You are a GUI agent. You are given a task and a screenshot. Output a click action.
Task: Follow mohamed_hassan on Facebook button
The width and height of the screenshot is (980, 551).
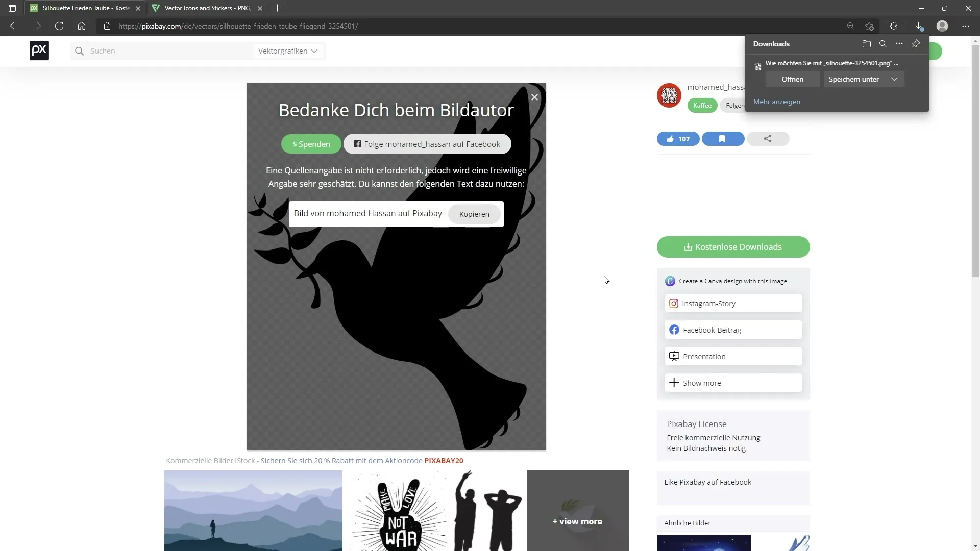click(x=427, y=144)
